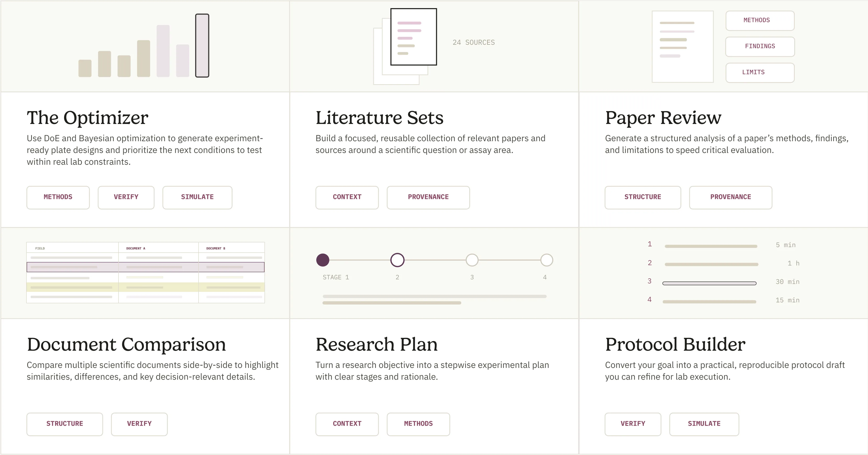The image size is (868, 455).
Task: Click protocol step 3 outlined bar
Action: point(709,283)
